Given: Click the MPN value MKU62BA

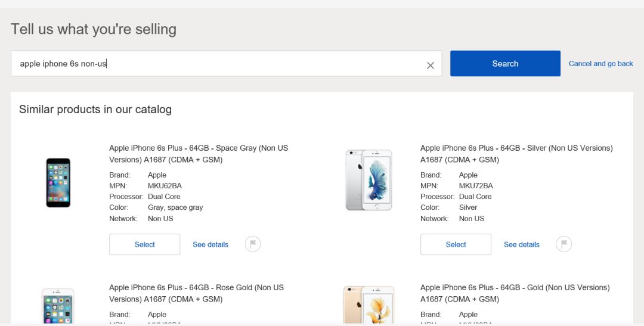Looking at the screenshot, I should 165,185.
